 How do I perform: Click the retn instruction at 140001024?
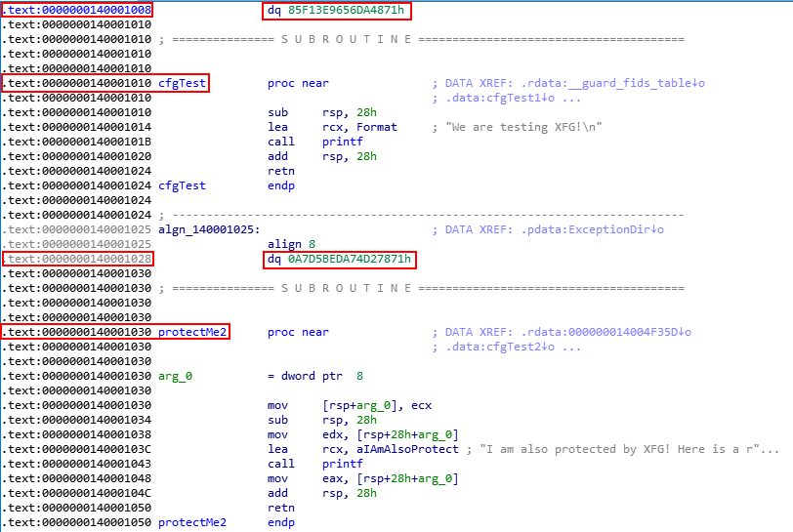(x=281, y=171)
